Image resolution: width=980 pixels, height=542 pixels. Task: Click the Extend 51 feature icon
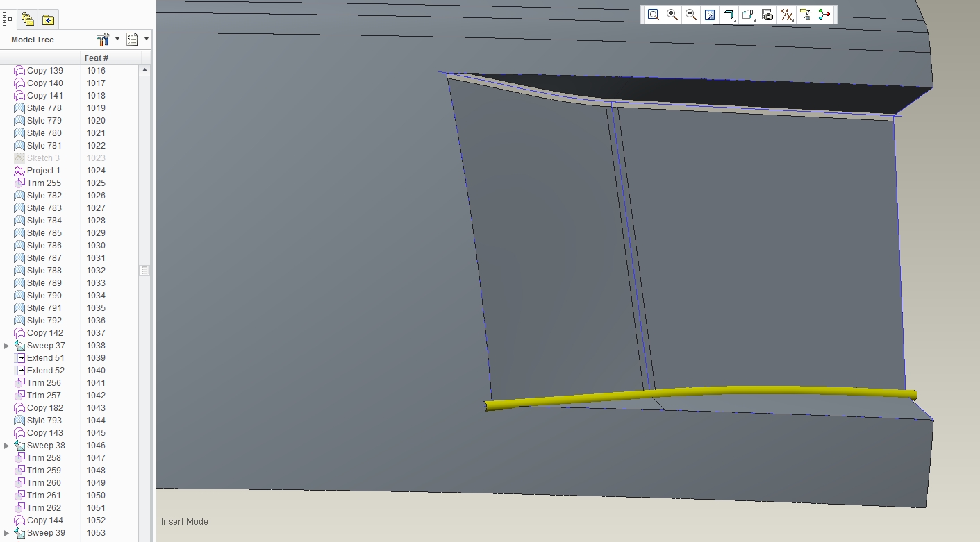click(19, 358)
